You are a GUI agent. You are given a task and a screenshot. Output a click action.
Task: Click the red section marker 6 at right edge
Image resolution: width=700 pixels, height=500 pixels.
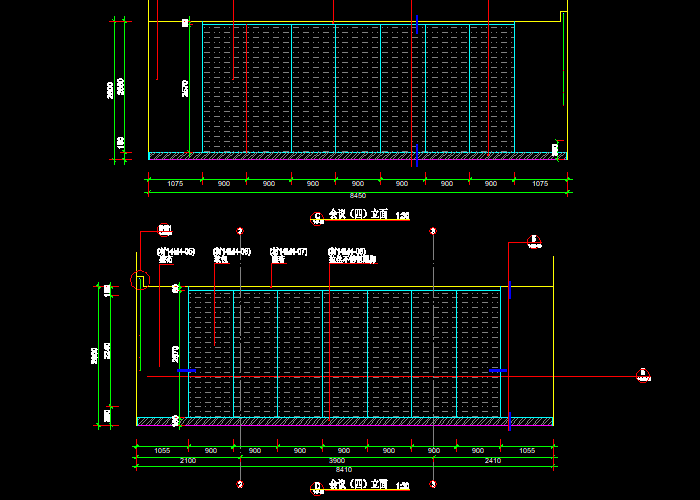click(x=643, y=375)
